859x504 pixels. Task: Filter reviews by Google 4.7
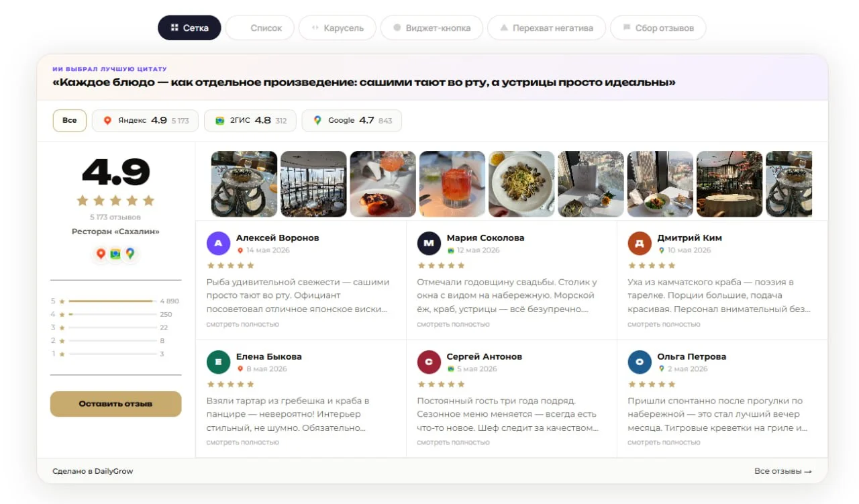tap(352, 120)
